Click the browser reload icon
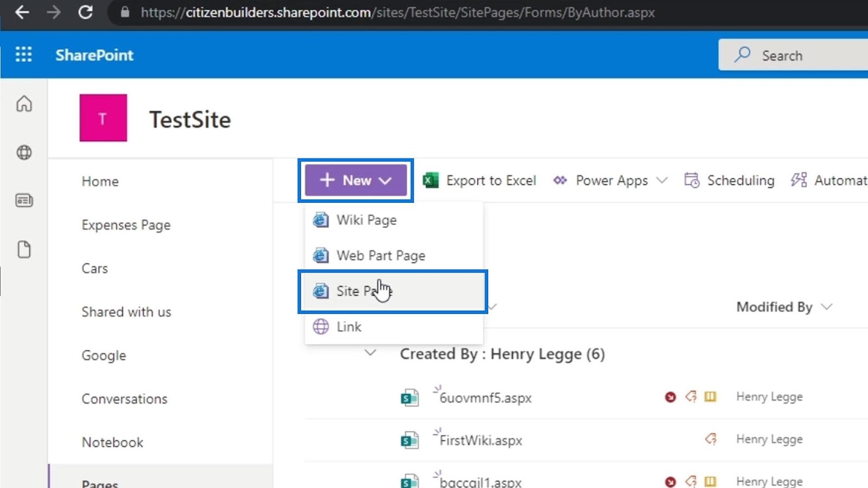 (86, 12)
